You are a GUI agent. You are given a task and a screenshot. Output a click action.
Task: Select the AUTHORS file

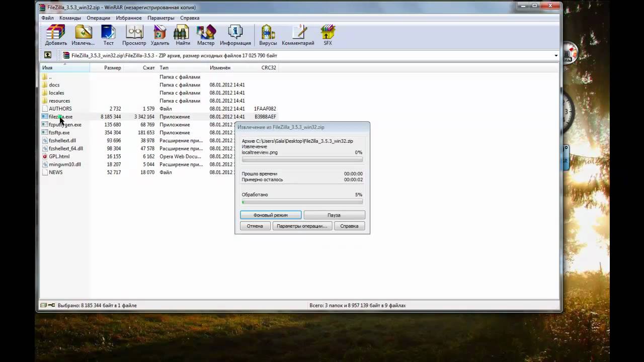[x=60, y=109]
